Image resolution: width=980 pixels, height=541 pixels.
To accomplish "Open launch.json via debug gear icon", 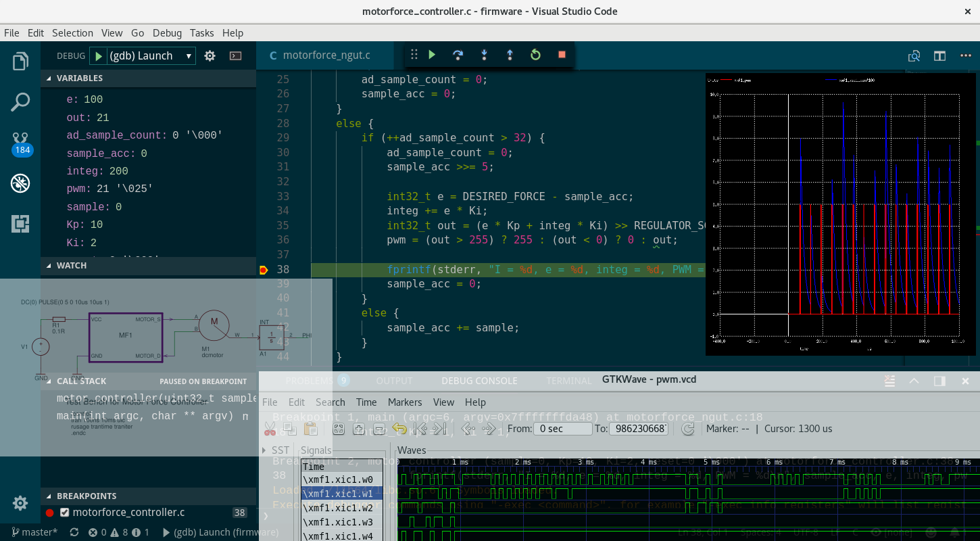I will pyautogui.click(x=210, y=56).
